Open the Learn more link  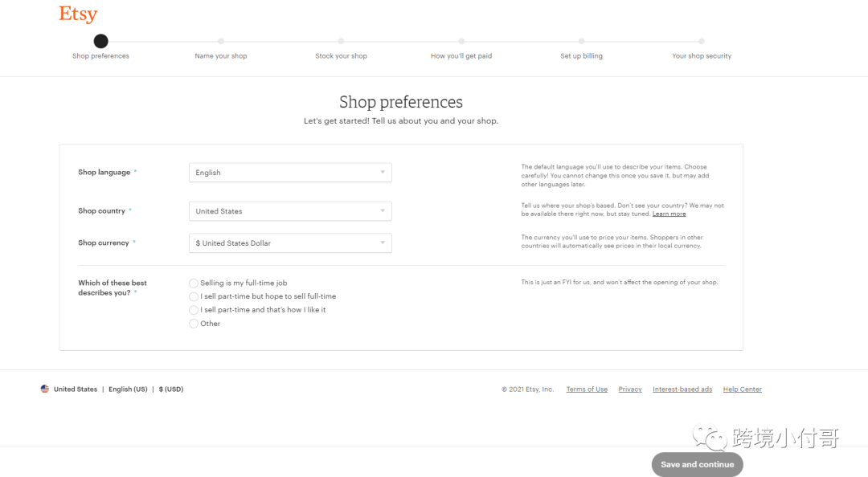[x=669, y=214]
